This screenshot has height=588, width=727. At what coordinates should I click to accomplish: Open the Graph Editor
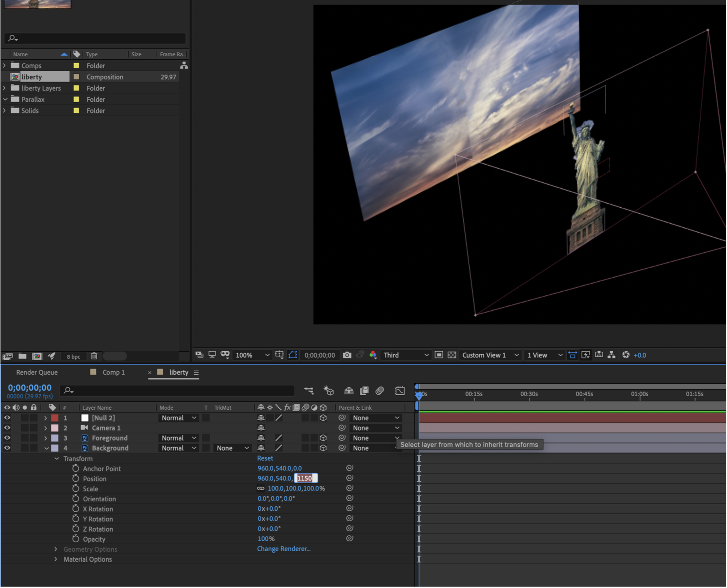[x=400, y=391]
